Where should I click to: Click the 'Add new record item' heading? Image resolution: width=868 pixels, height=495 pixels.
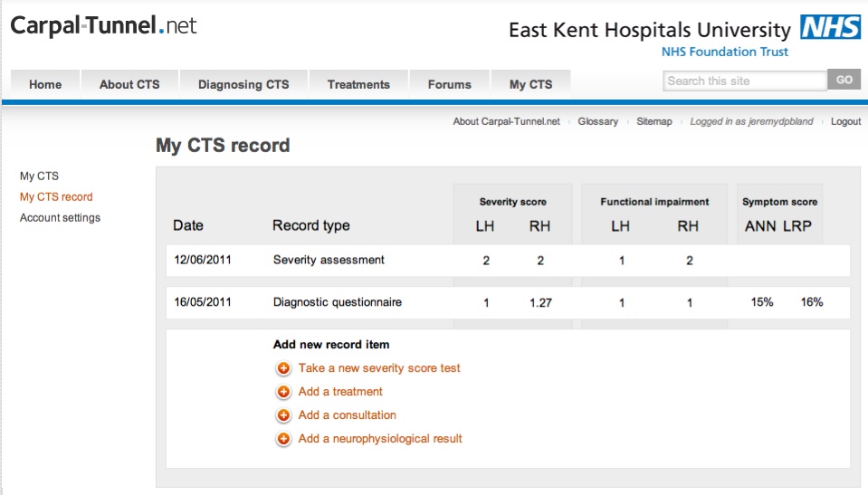tap(331, 345)
